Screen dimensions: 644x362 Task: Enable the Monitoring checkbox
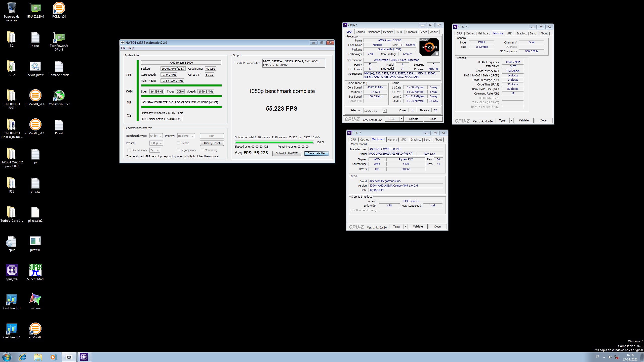click(x=202, y=150)
